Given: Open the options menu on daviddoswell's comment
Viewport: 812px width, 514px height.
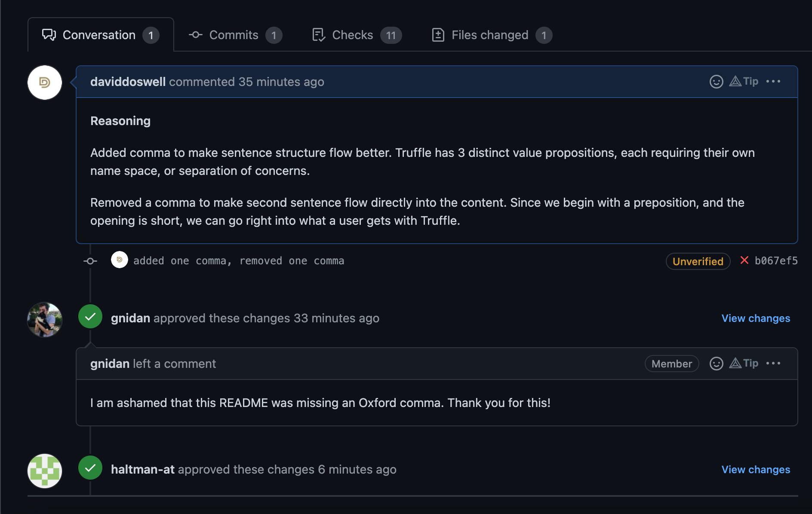Looking at the screenshot, I should point(773,82).
